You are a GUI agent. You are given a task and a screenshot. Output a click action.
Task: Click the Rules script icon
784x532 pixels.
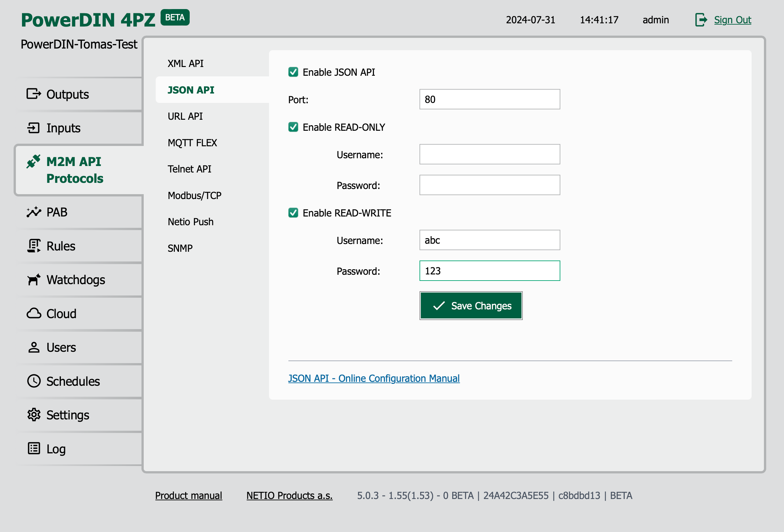[x=34, y=246]
